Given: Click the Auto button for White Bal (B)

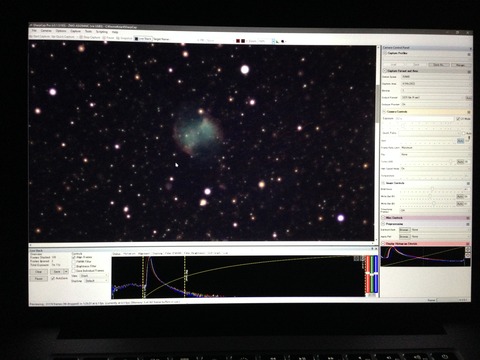Looking at the screenshot, I should [x=460, y=203].
